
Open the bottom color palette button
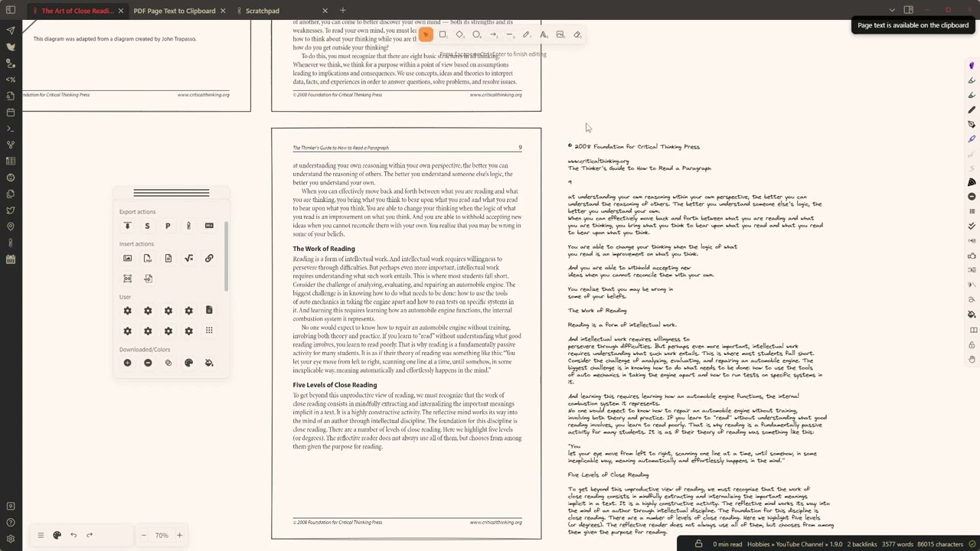57,535
